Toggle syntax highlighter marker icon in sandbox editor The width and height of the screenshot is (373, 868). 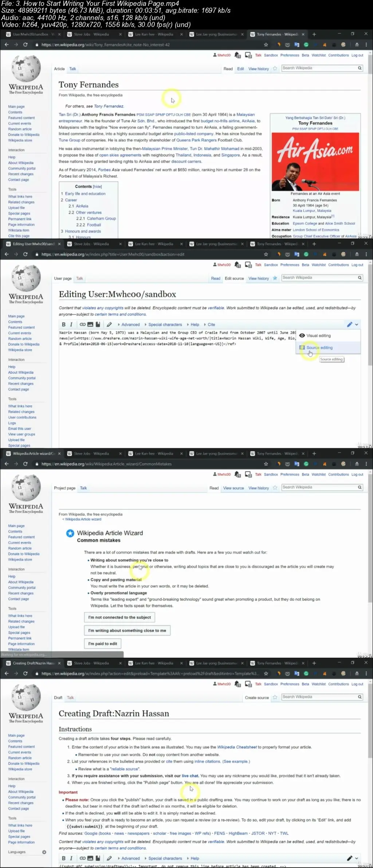click(109, 324)
